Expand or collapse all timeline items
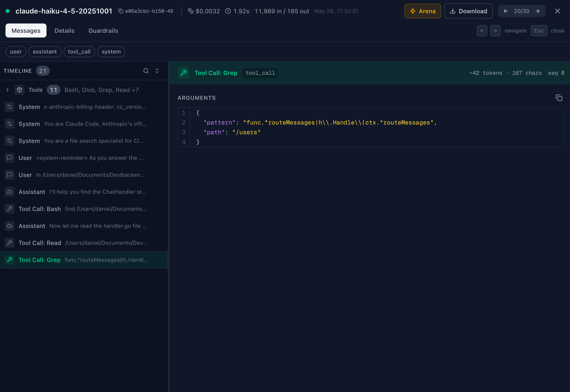 point(157,71)
